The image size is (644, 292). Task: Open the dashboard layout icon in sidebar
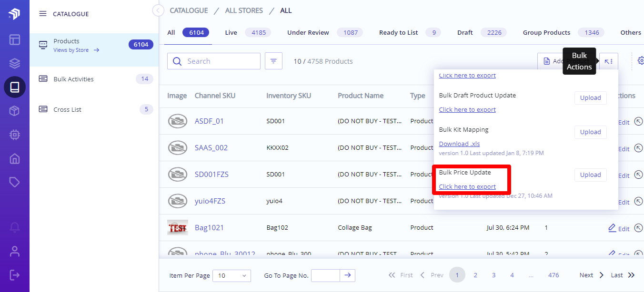click(14, 39)
